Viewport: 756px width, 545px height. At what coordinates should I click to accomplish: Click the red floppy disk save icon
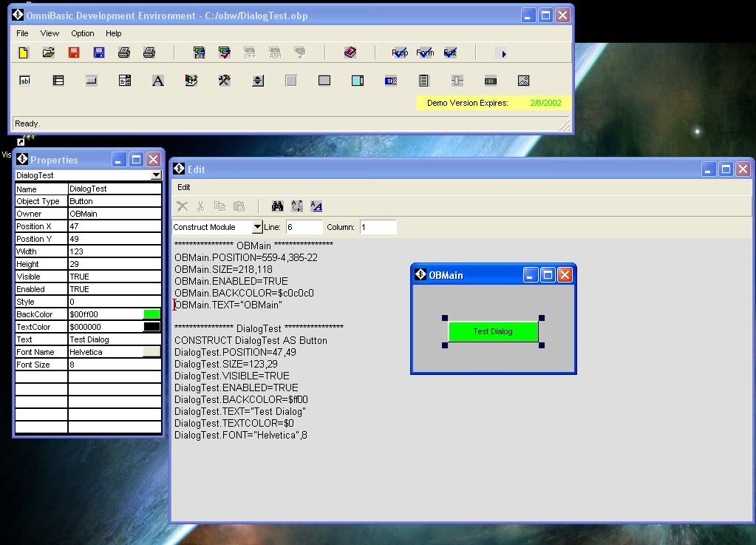74,53
